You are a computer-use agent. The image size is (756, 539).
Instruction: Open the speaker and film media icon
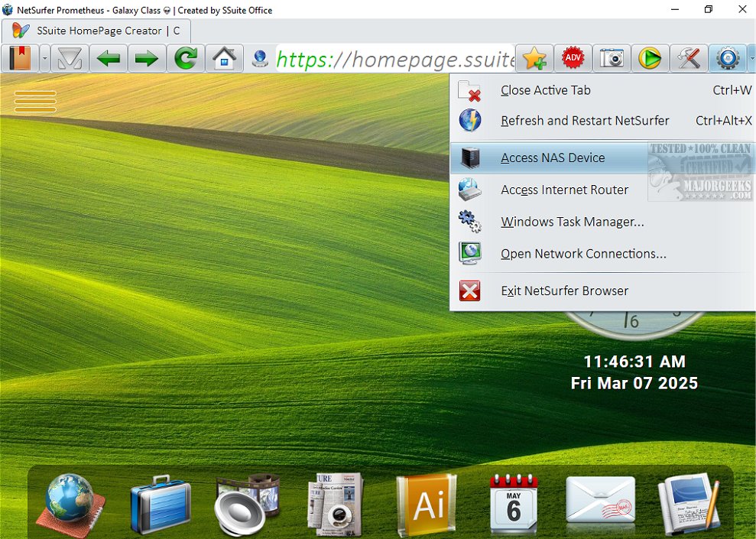(x=247, y=505)
